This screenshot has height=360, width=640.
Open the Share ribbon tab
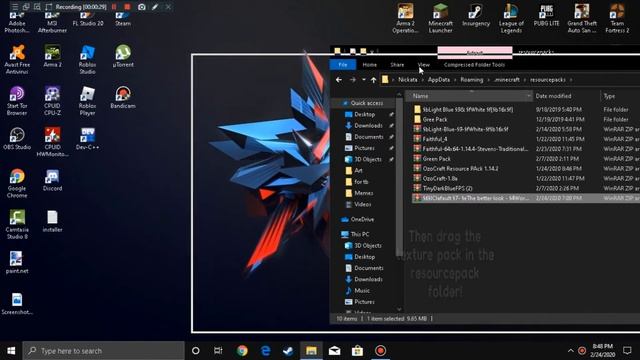pos(397,64)
